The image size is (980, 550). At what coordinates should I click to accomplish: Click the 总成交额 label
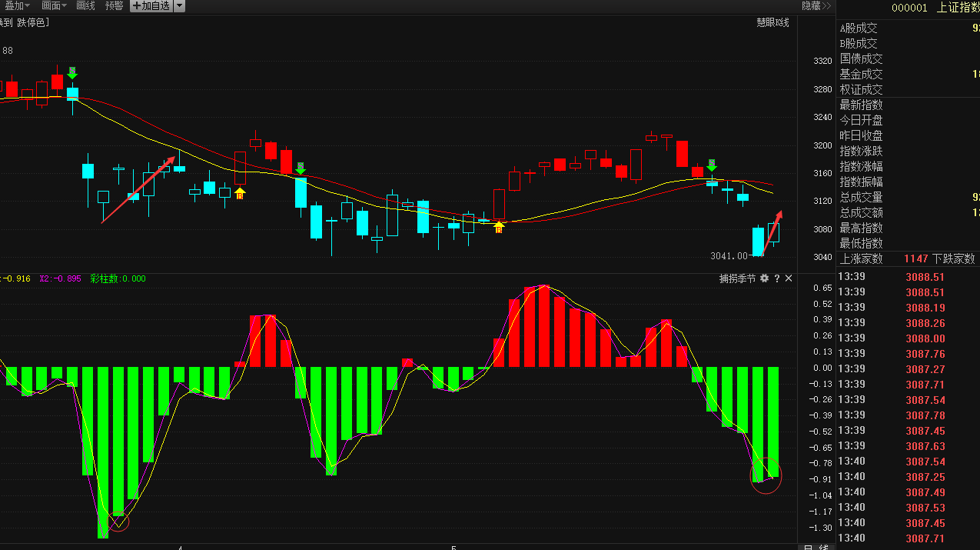click(x=861, y=212)
